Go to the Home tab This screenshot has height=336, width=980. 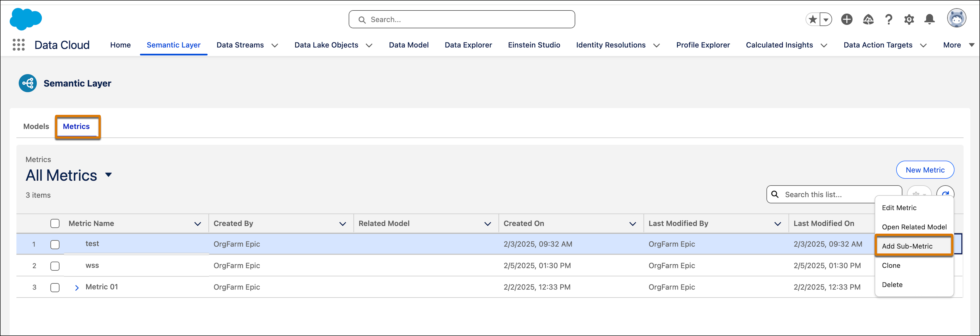(121, 45)
